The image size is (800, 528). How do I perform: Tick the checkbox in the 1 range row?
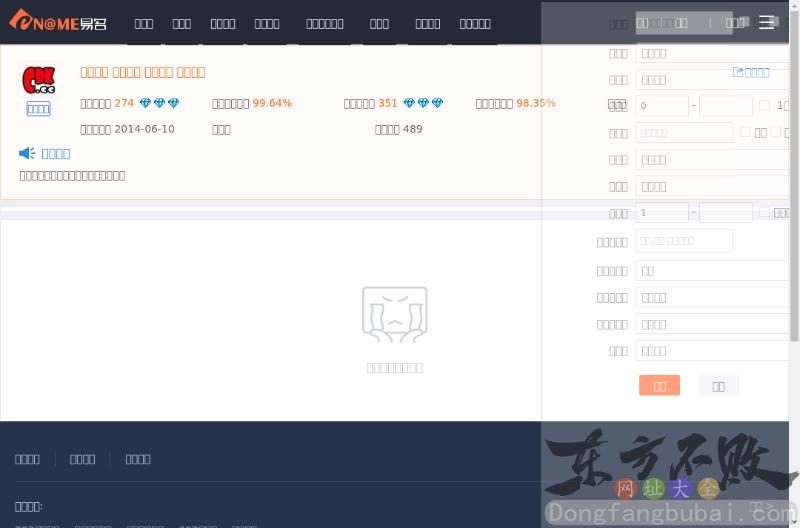(764, 212)
